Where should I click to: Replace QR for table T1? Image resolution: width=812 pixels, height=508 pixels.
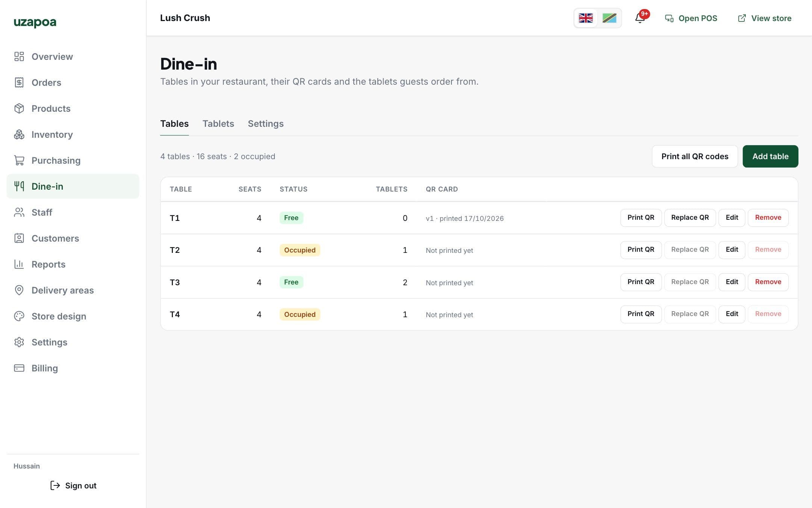690,217
